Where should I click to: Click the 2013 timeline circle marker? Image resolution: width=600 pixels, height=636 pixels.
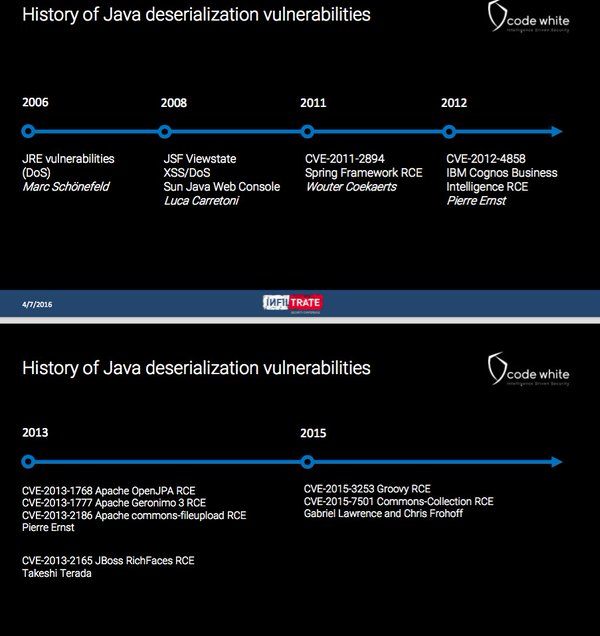pos(28,462)
